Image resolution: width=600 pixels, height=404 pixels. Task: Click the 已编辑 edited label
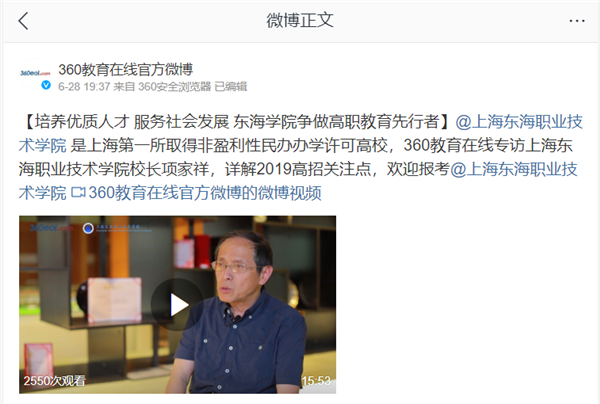231,86
